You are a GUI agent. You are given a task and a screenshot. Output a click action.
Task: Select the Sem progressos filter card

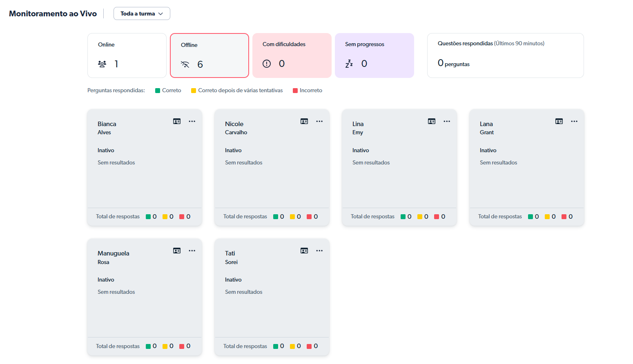[x=374, y=55]
